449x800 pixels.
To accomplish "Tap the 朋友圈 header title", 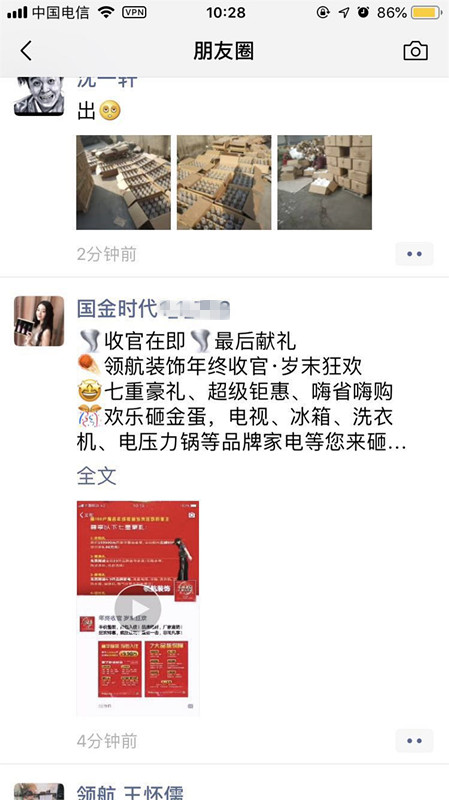I will click(223, 51).
